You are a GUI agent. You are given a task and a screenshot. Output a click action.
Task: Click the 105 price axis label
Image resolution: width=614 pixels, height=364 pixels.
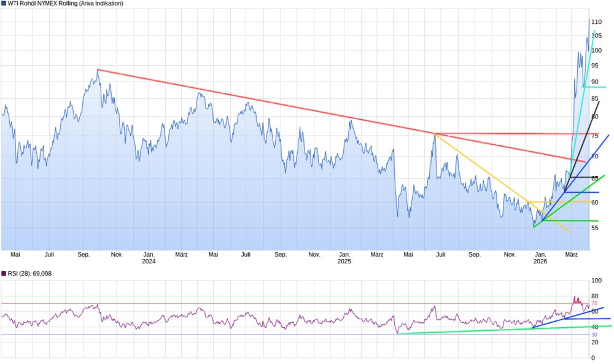pyautogui.click(x=596, y=36)
